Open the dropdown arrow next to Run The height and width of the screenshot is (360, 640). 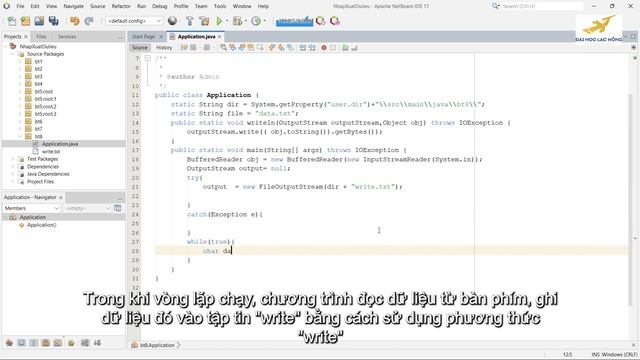227,21
